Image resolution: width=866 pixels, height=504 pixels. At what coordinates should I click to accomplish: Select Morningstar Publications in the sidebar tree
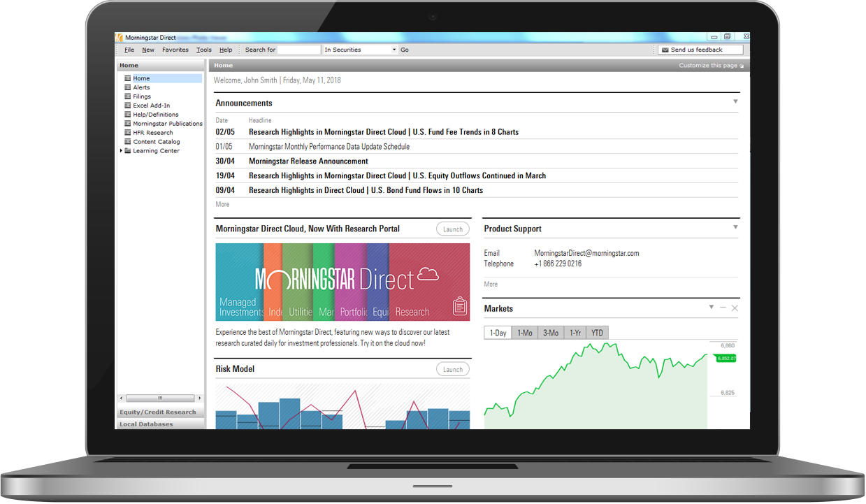(x=168, y=124)
